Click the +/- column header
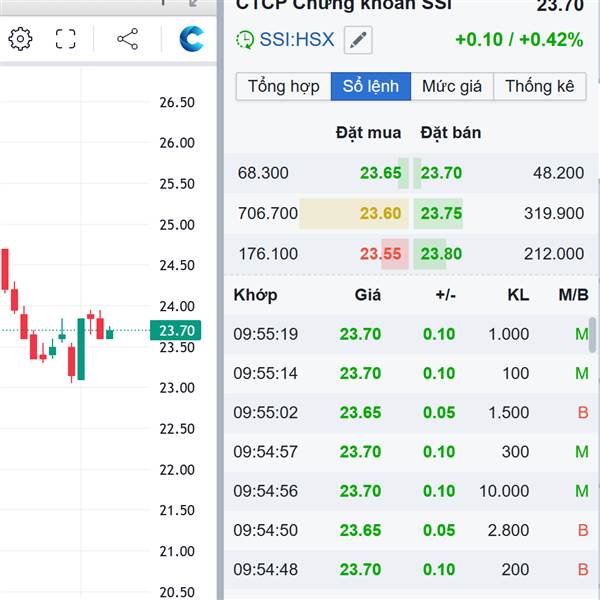 [446, 295]
